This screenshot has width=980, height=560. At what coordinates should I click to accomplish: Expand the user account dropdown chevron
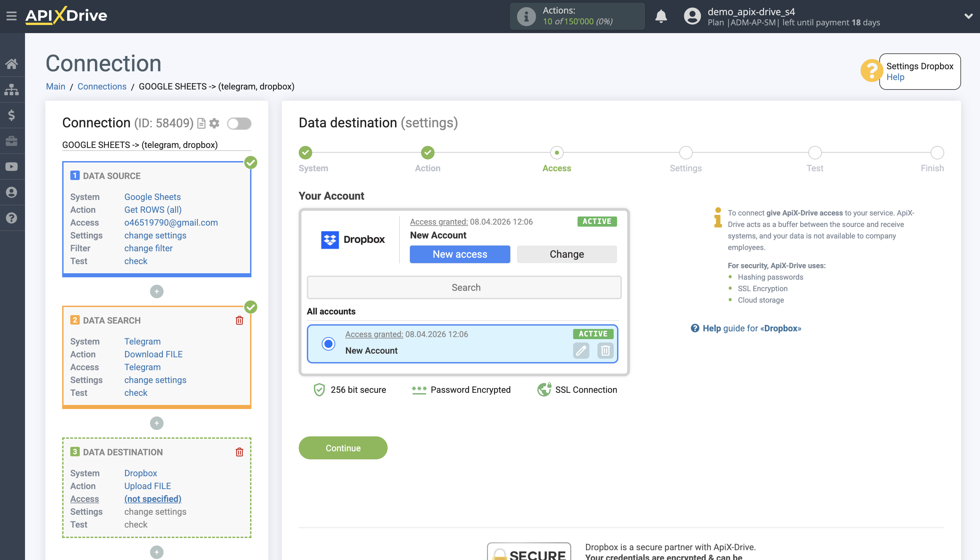click(968, 16)
